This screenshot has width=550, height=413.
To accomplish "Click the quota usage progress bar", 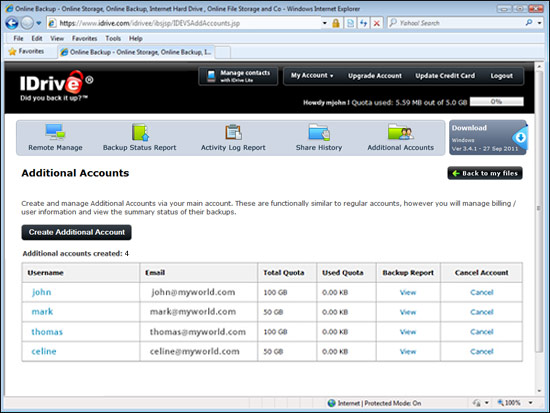I will [x=496, y=102].
